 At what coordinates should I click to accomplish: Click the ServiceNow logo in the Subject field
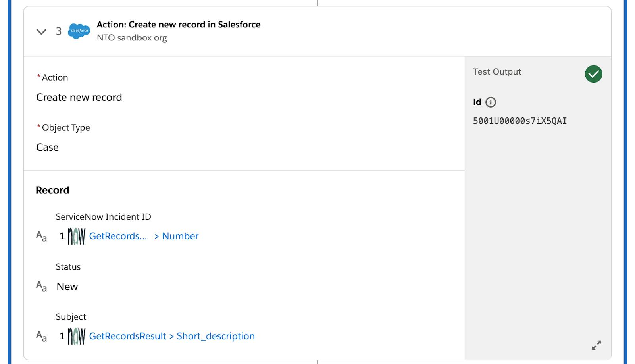point(76,336)
